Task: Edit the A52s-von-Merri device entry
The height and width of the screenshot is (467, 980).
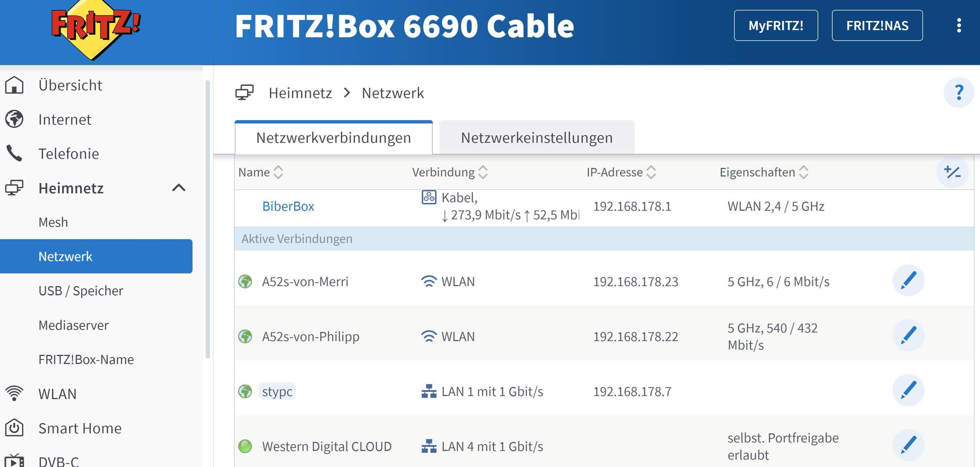Action: 909,281
